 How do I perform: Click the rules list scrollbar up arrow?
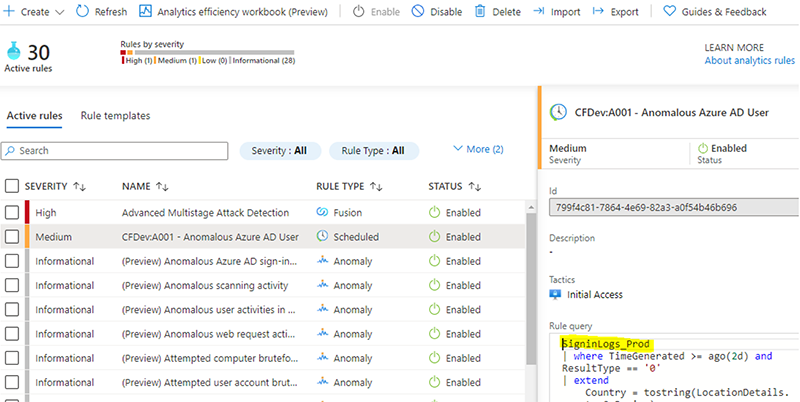pos(531,208)
